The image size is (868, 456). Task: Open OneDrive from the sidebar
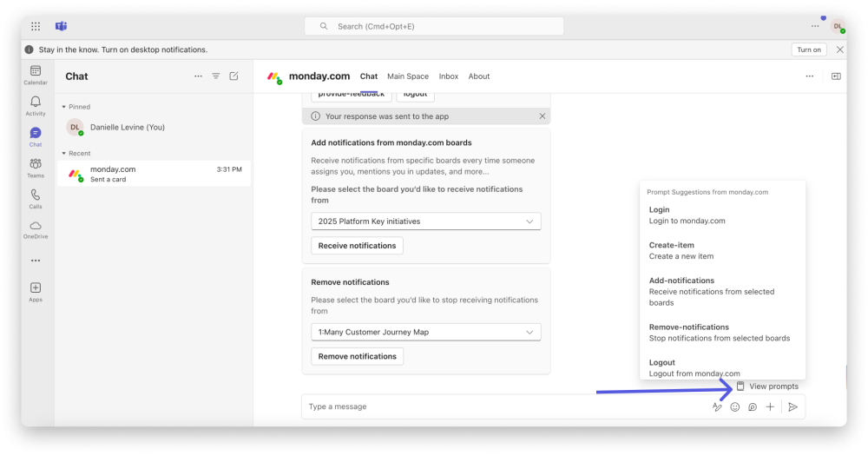36,229
